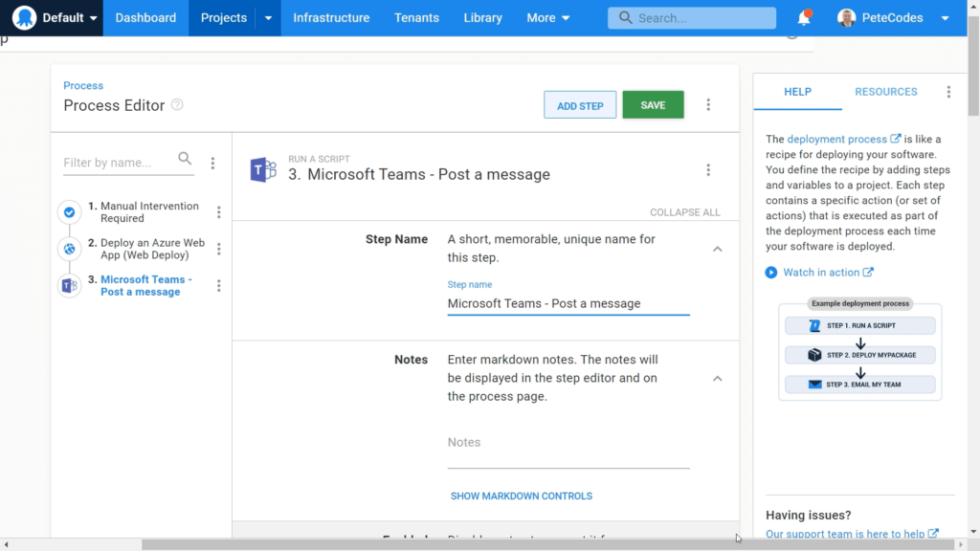Screen dimensions: 980x551
Task: Click Teams icon in the step list
Action: [x=69, y=286]
